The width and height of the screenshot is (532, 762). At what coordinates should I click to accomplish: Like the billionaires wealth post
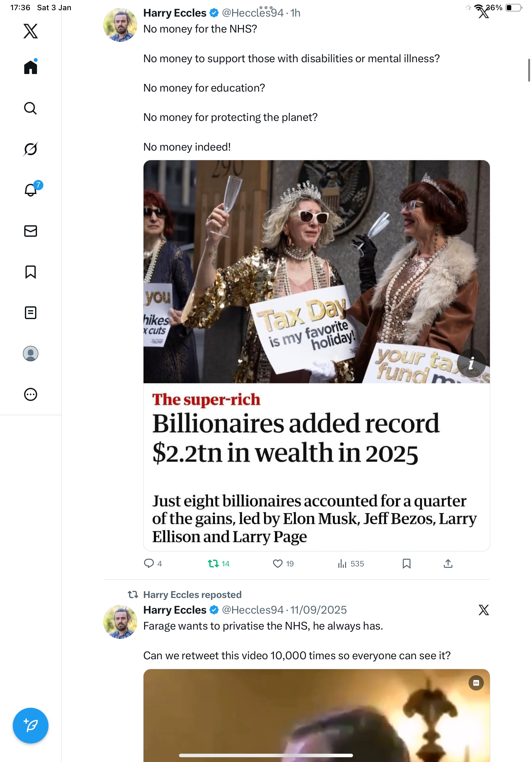(277, 564)
